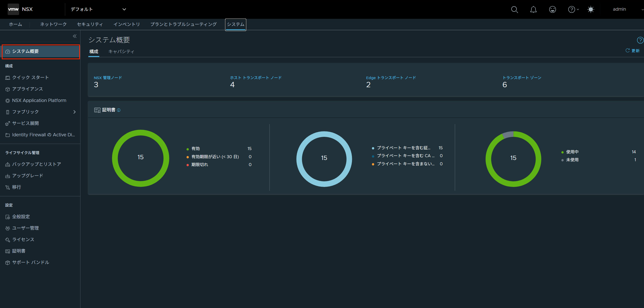Click the 移行 migration icon
This screenshot has height=308, width=644.
(8, 187)
